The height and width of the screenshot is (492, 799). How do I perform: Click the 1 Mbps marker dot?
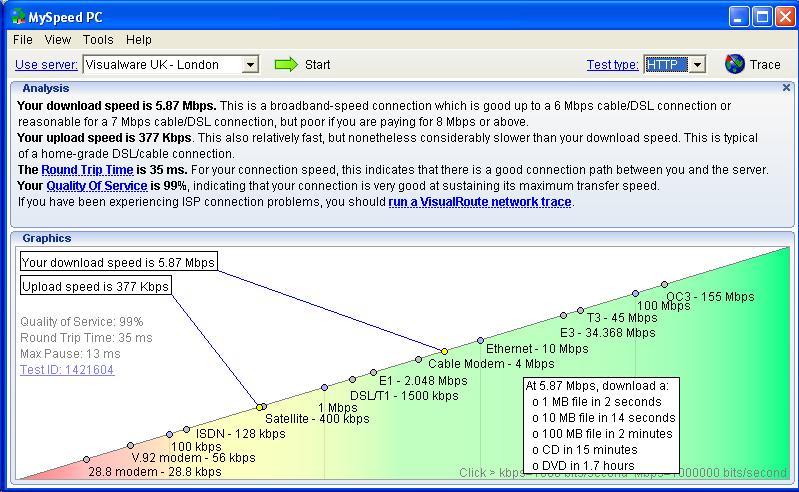(325, 388)
